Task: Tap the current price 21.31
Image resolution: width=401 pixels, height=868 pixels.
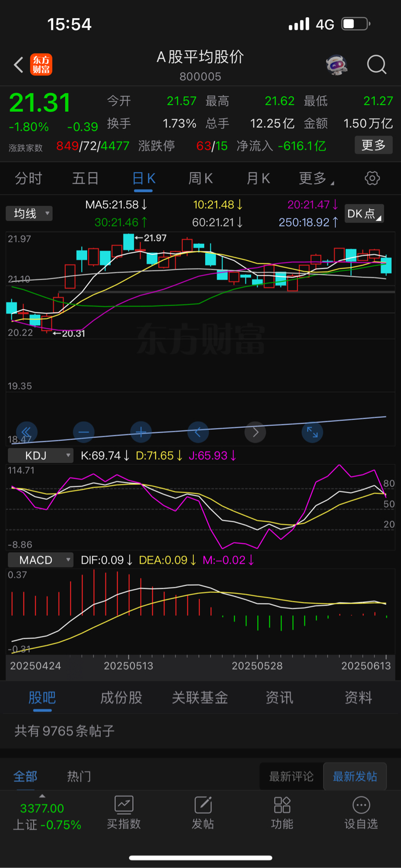Action: tap(40, 103)
